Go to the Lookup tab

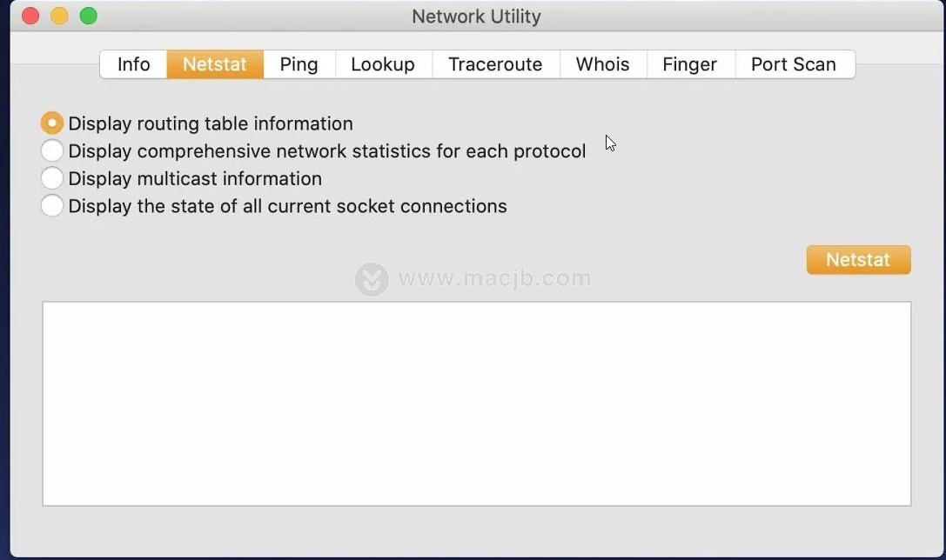pos(383,63)
